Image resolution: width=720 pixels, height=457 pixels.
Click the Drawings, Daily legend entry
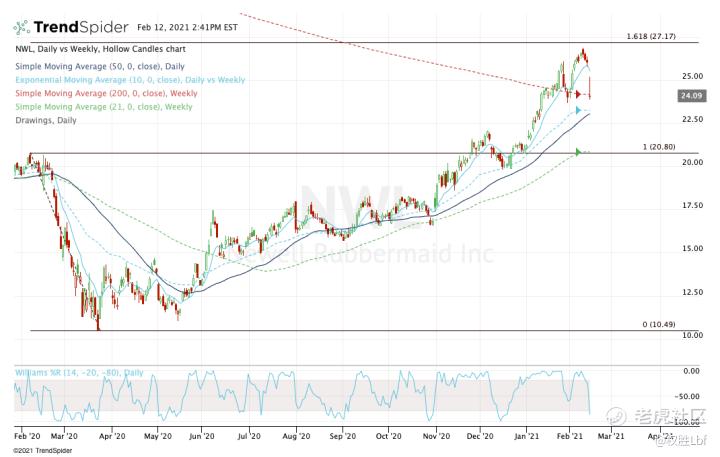(46, 120)
